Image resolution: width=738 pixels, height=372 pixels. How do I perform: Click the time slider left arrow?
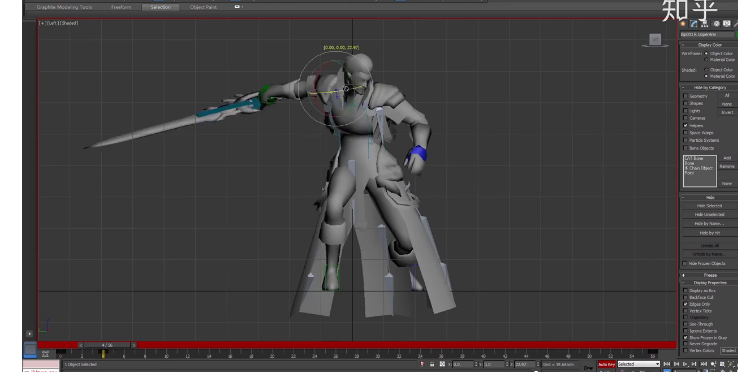point(80,345)
